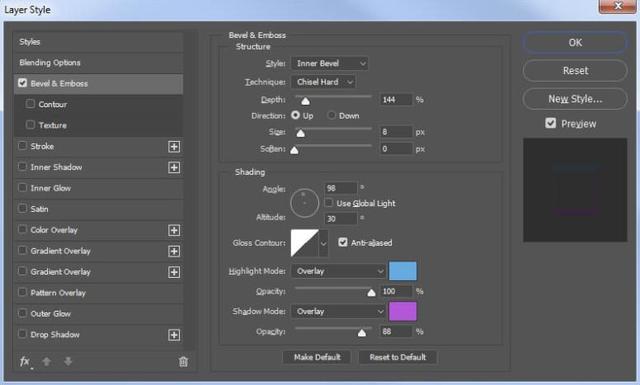Click the shadow Opacity slider handle
Image resolution: width=640 pixels, height=385 pixels.
pos(362,333)
